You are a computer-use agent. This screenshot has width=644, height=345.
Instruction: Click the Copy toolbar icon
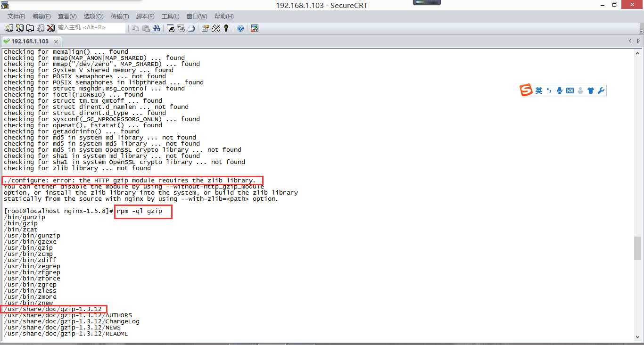tap(136, 28)
